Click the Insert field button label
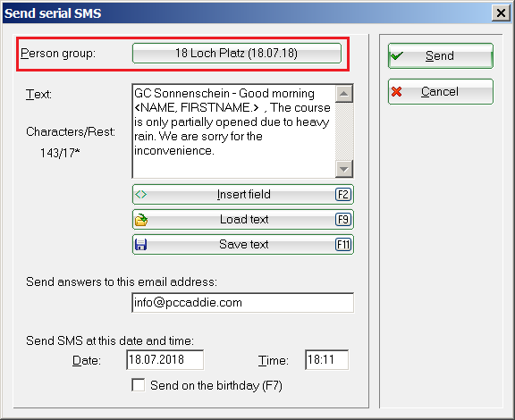515x420 pixels. tap(244, 195)
